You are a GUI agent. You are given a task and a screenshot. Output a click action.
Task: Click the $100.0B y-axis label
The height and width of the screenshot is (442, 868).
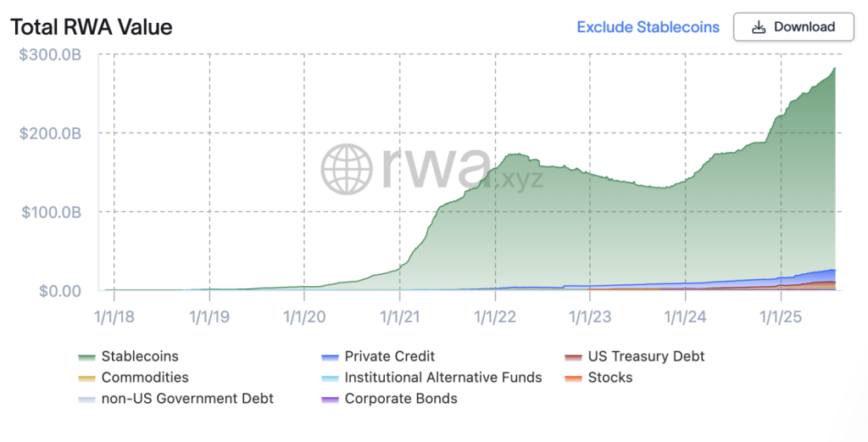click(52, 212)
